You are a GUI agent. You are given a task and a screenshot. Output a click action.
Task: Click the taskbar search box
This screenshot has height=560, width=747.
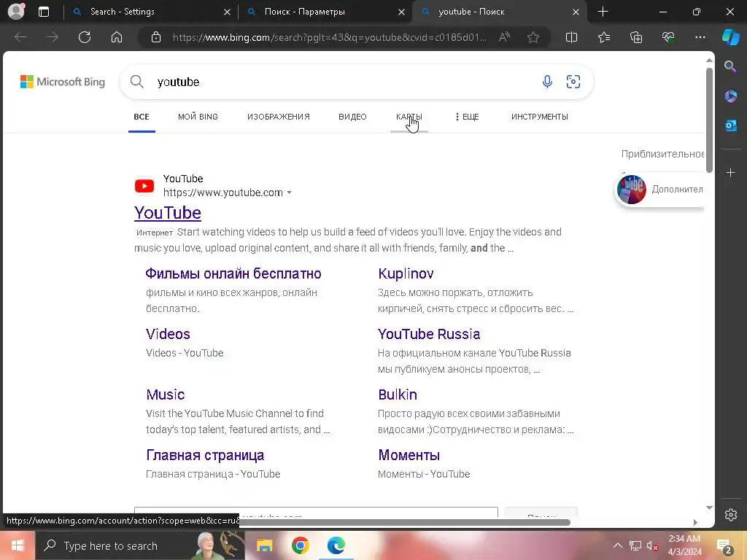pyautogui.click(x=139, y=545)
